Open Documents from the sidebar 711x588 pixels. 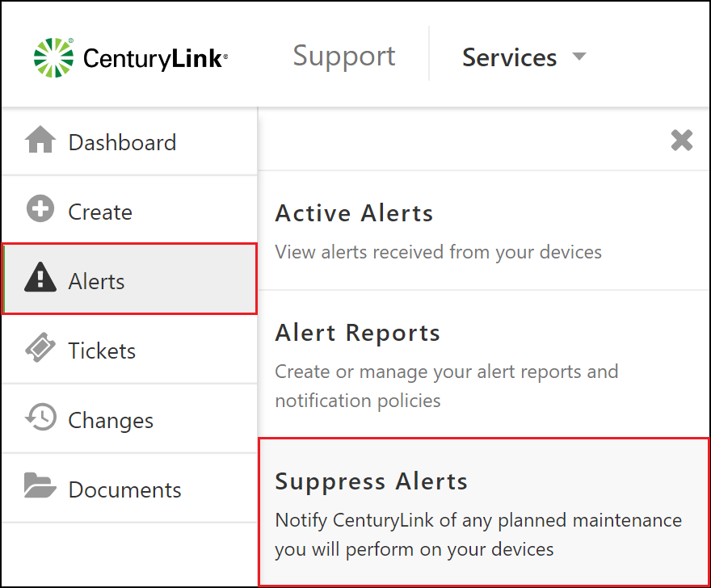coord(130,489)
